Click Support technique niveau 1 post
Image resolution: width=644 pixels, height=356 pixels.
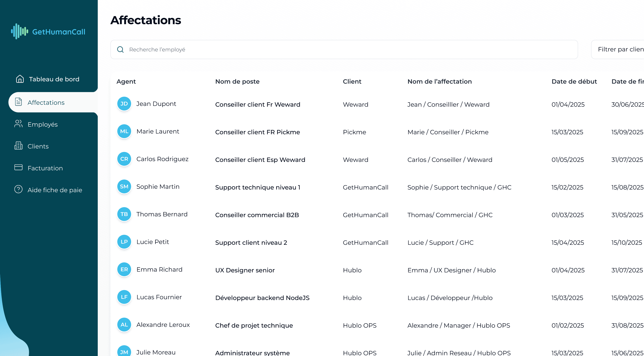258,187
